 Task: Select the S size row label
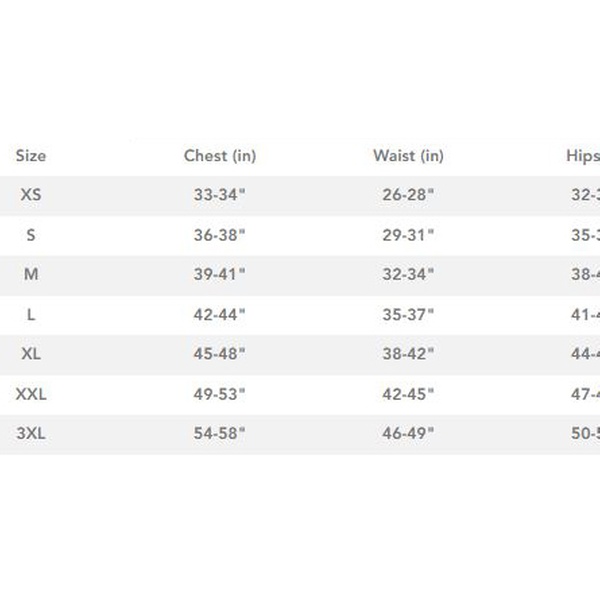[31, 235]
